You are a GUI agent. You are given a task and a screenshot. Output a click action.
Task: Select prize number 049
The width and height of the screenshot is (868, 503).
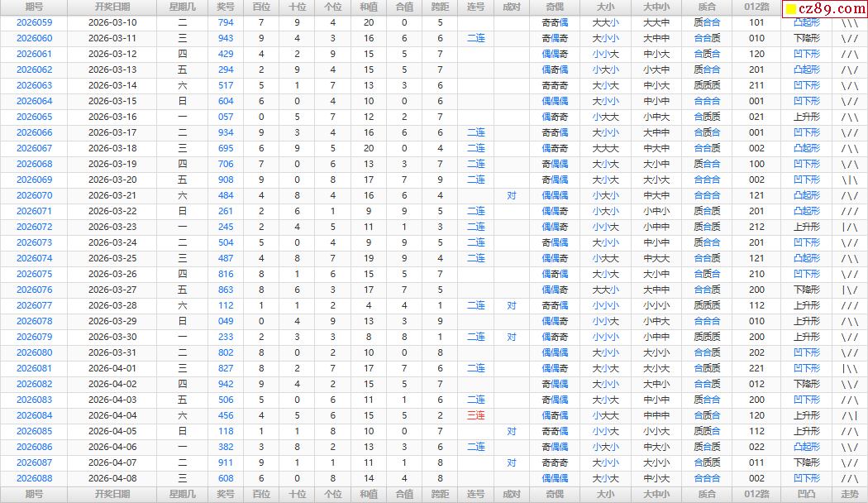click(226, 321)
